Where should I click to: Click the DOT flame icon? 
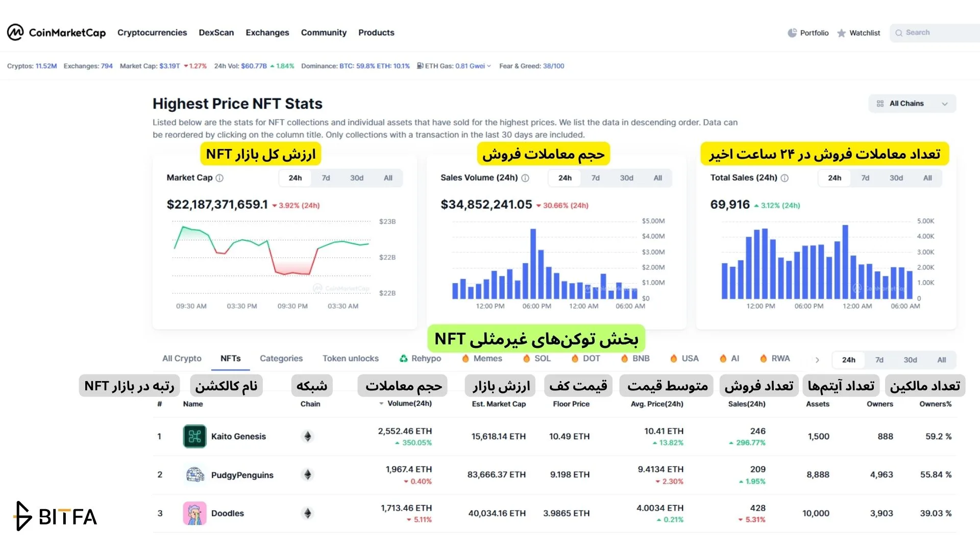(575, 359)
